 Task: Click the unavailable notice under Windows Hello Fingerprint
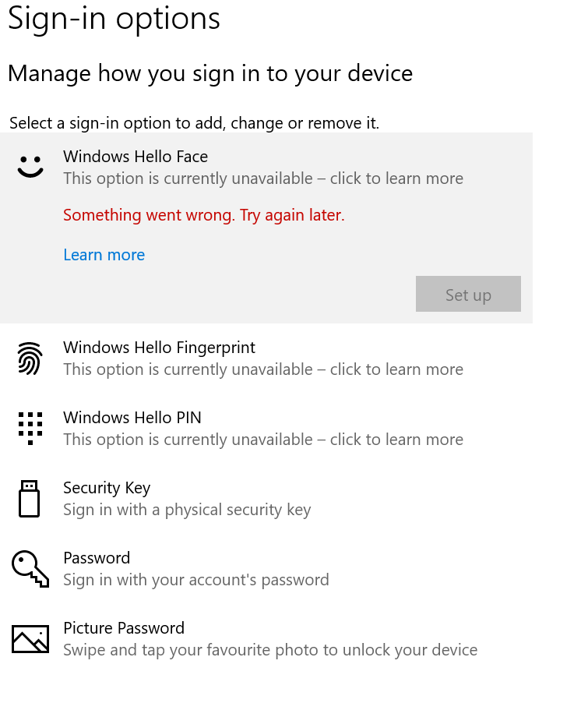tap(263, 369)
